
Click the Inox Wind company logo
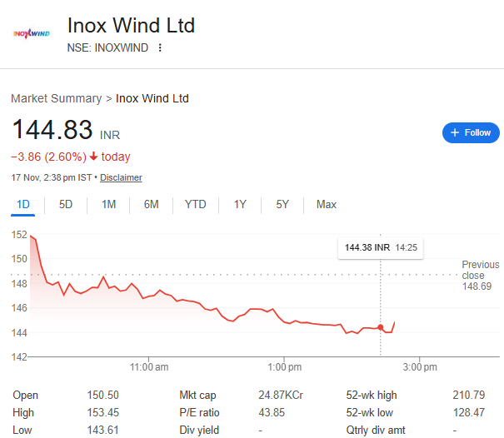32,33
